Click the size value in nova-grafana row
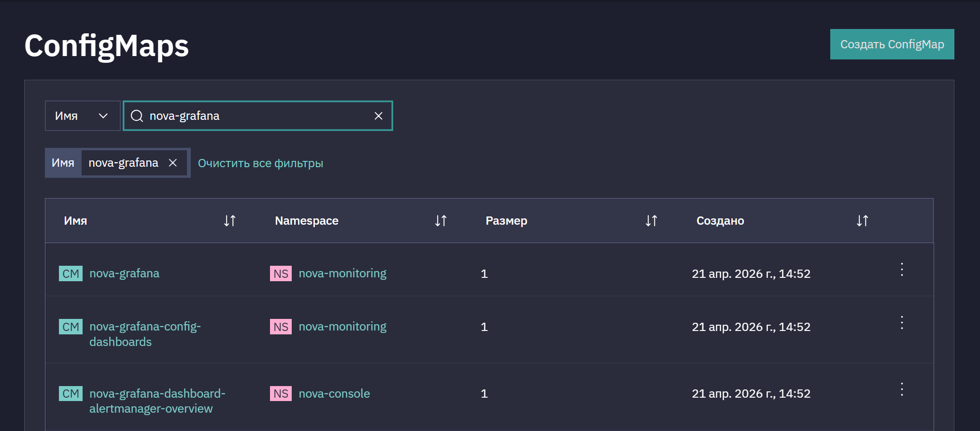The image size is (980, 431). (x=484, y=274)
